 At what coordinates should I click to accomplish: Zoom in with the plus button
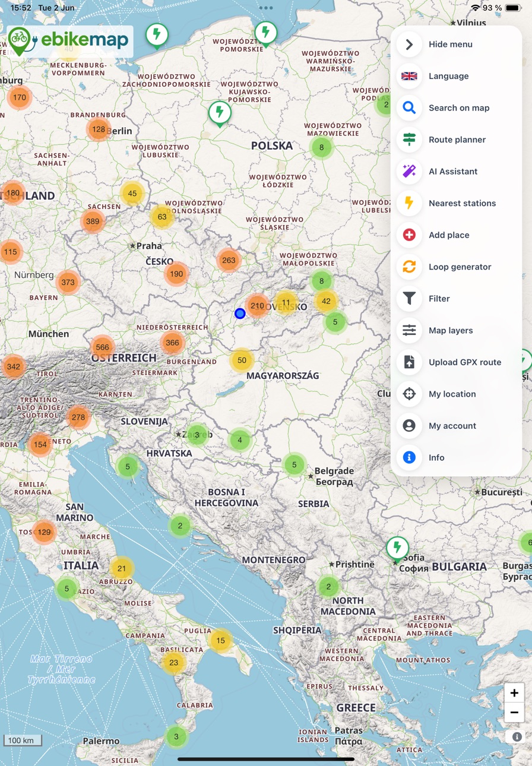514,693
